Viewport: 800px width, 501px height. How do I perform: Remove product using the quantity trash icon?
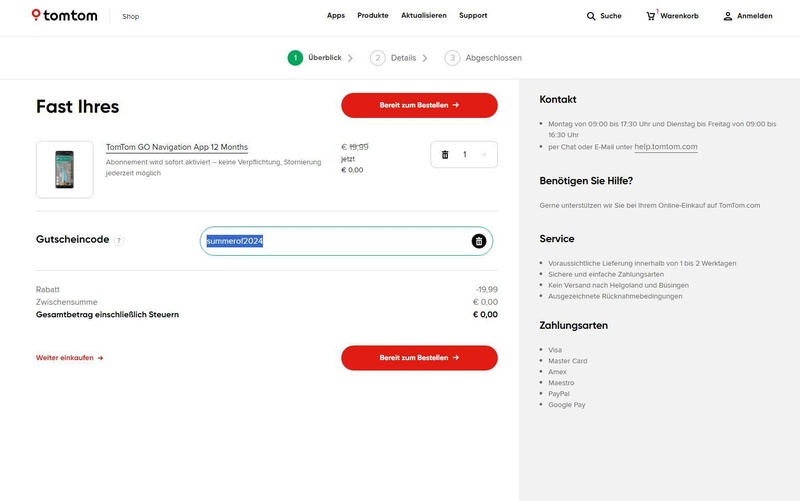coord(445,154)
